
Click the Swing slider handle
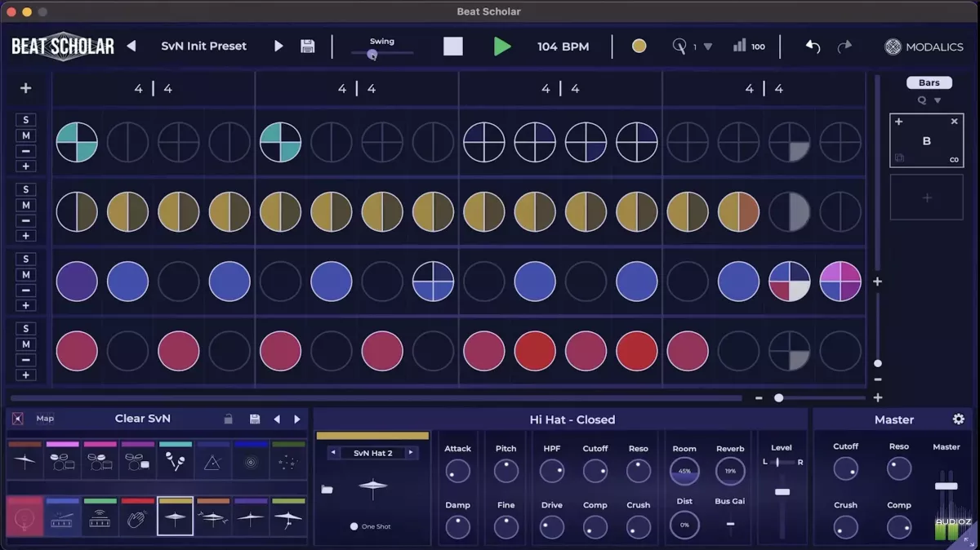tap(372, 55)
